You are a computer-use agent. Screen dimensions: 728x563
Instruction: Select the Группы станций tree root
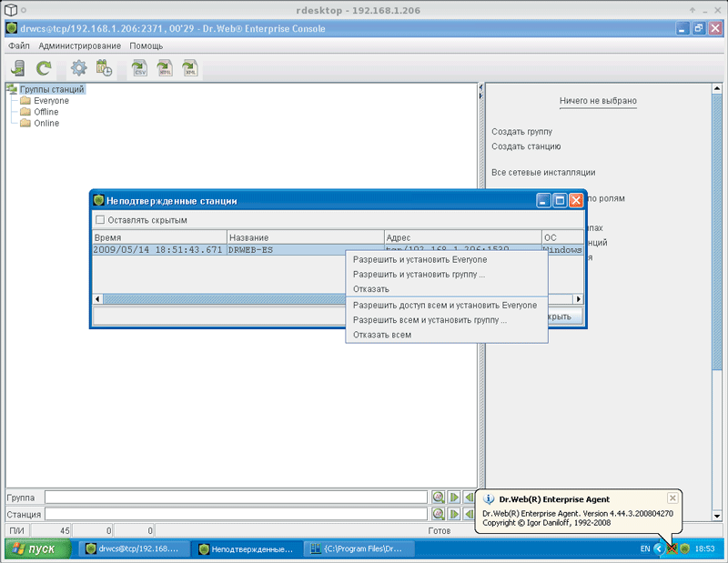tap(52, 89)
